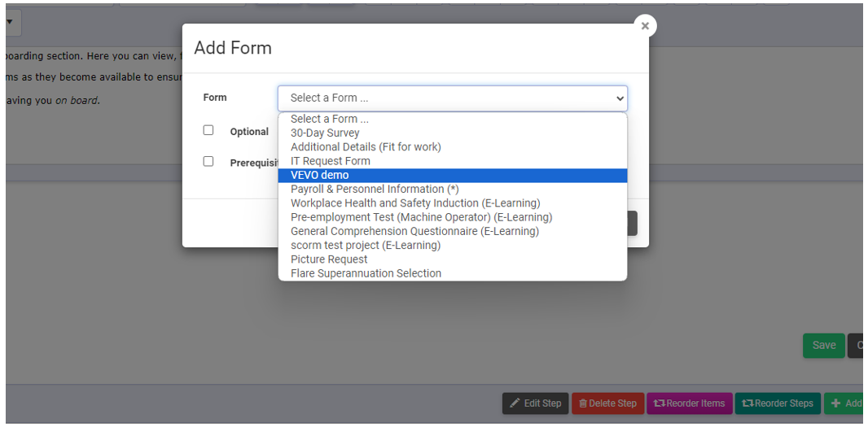Tick the Optional checkbox
The image size is (868, 427).
(208, 130)
